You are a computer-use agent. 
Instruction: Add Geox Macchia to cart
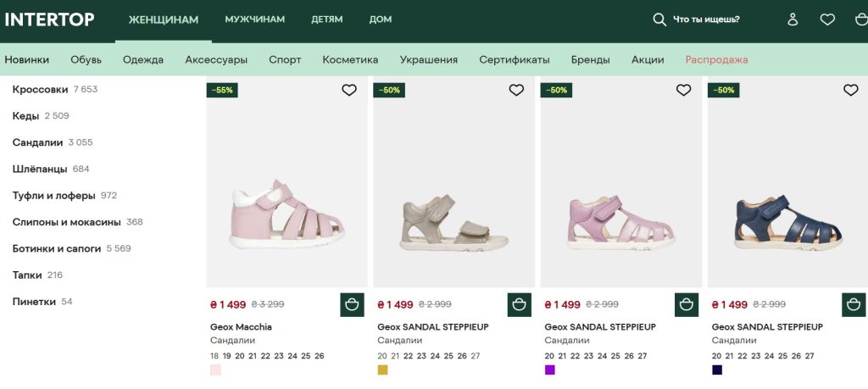point(352,305)
